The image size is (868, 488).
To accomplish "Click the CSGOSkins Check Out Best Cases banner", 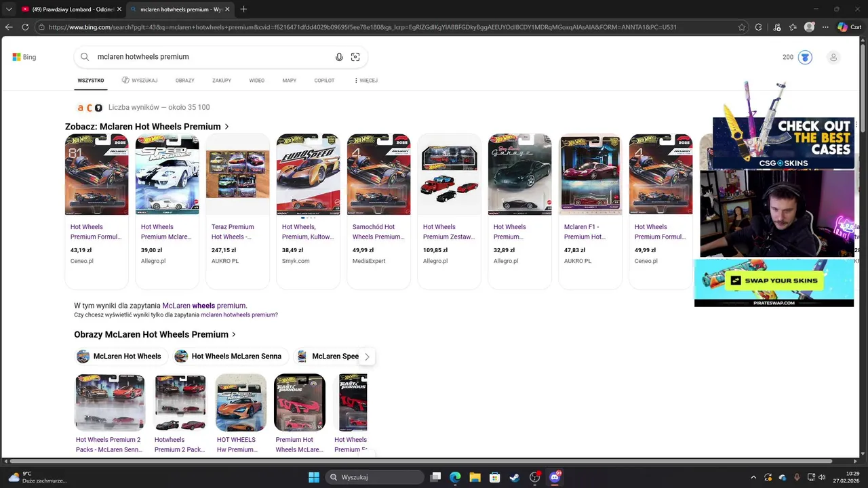I will coord(783,142).
